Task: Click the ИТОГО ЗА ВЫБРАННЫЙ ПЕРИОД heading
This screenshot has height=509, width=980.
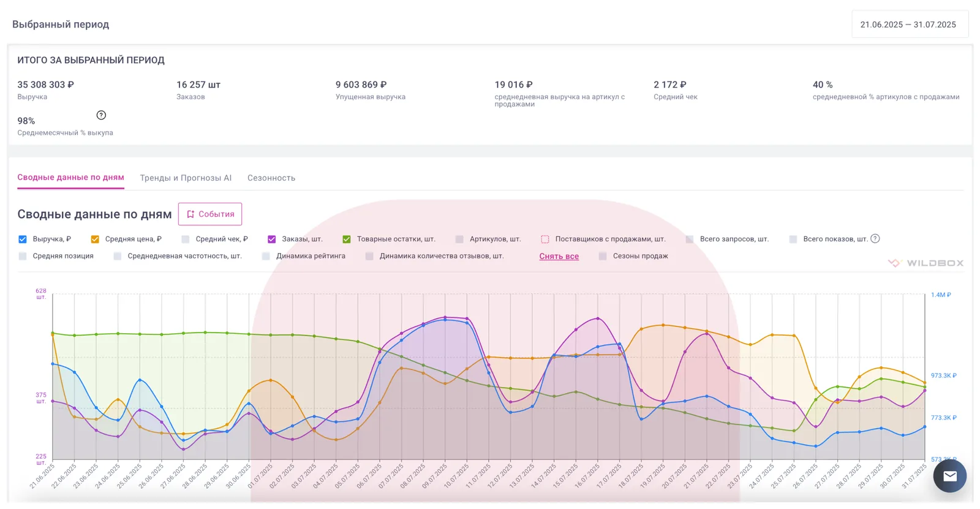Action: tap(91, 60)
